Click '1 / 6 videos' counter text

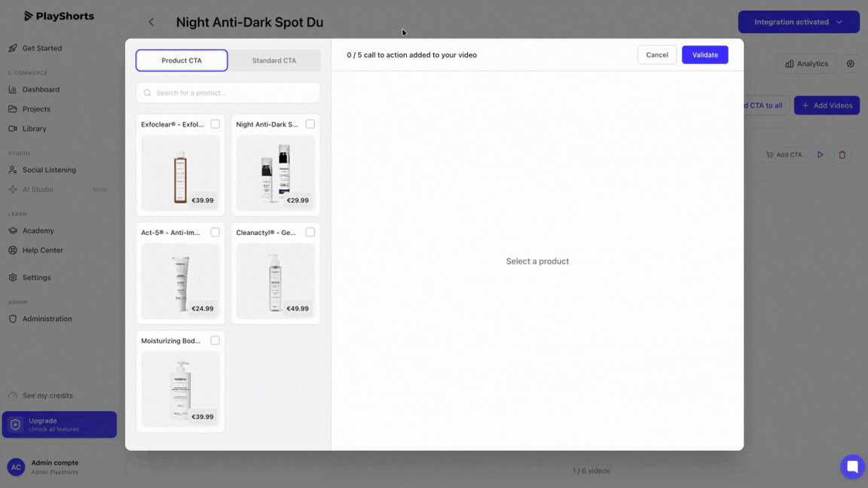pyautogui.click(x=591, y=471)
